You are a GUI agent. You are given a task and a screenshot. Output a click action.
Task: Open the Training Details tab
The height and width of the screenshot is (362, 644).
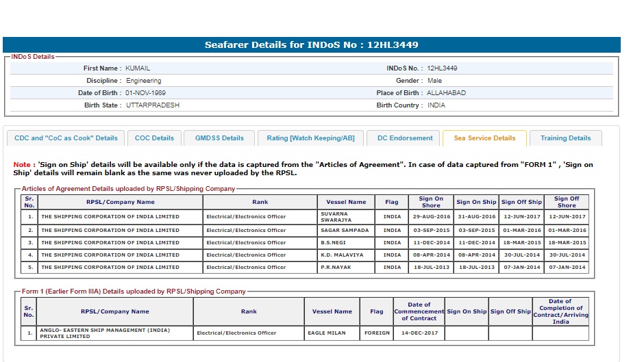tap(565, 138)
